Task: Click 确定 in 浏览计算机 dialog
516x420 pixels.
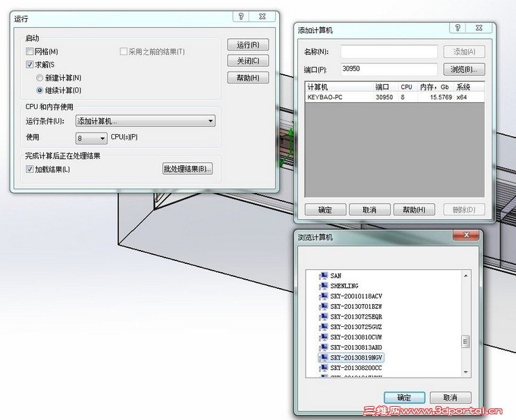Action: (404, 398)
